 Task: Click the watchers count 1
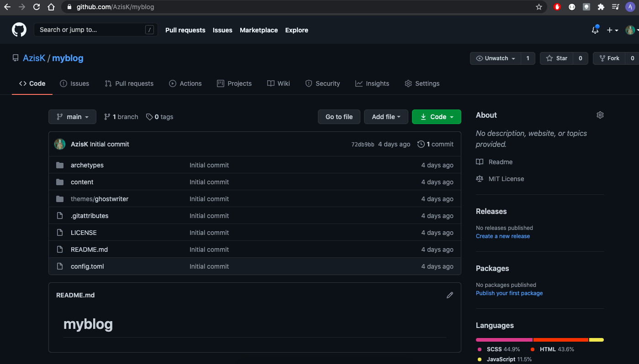coord(528,58)
